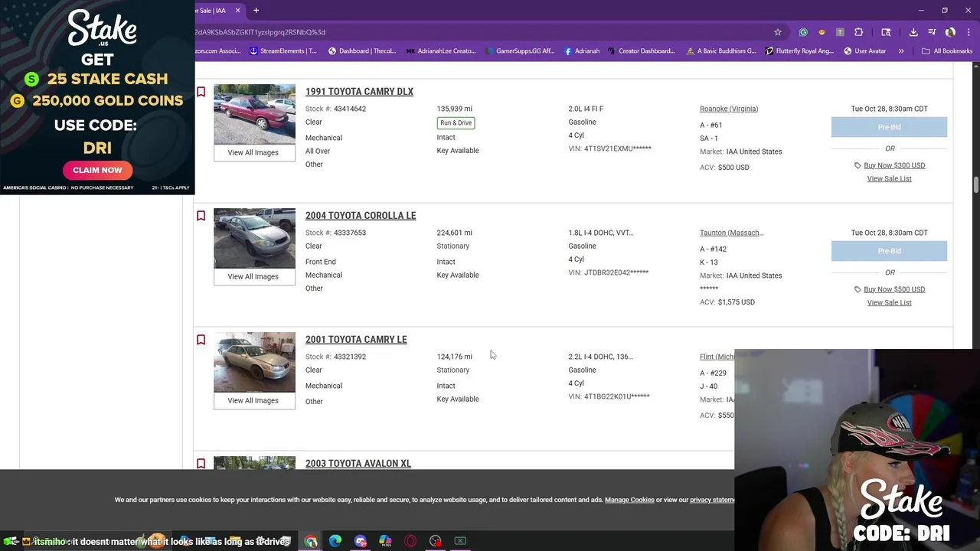Open the tab search screen icon

pyautogui.click(x=886, y=32)
